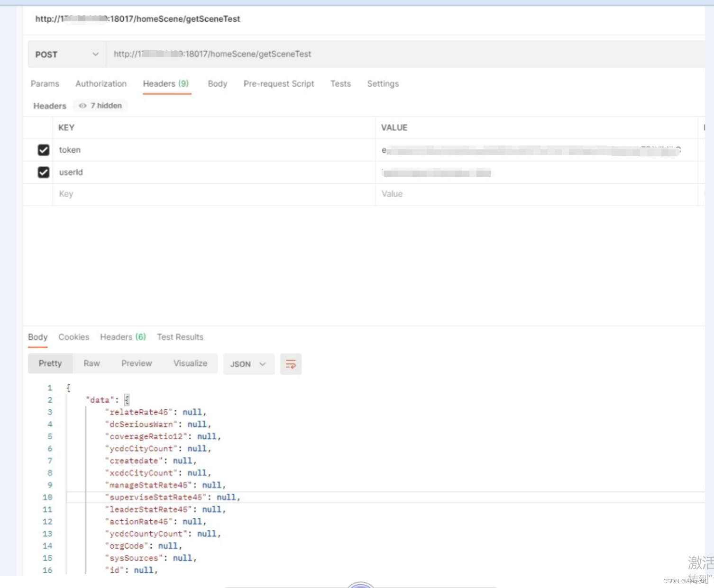Click the "relateRate45" line in response

pos(156,412)
